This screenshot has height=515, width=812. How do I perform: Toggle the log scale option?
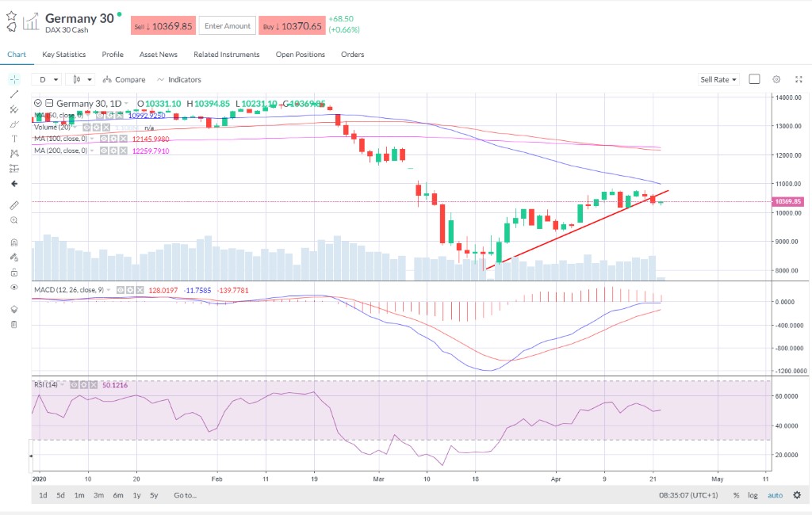(x=753, y=495)
